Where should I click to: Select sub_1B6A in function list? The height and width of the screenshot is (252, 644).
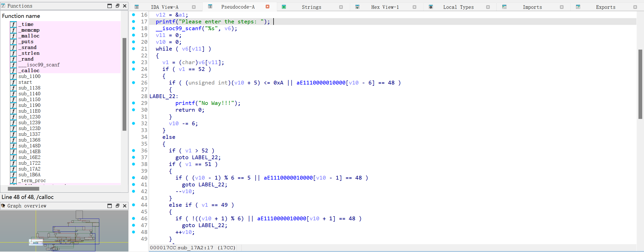(x=29, y=175)
